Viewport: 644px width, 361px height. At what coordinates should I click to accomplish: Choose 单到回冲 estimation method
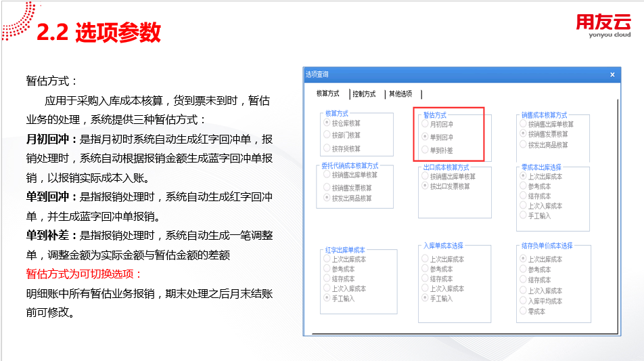(x=425, y=137)
